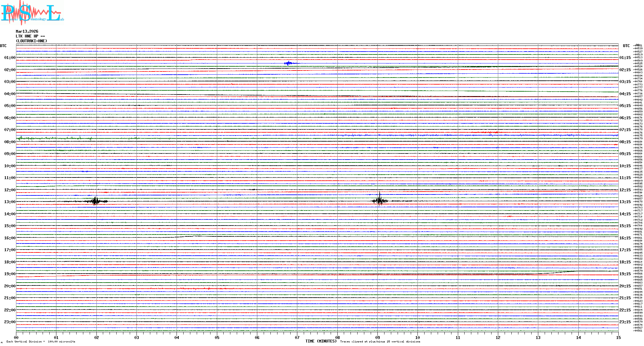
Task: Click the 13:00 hour label on left axis
Action: tap(10, 202)
